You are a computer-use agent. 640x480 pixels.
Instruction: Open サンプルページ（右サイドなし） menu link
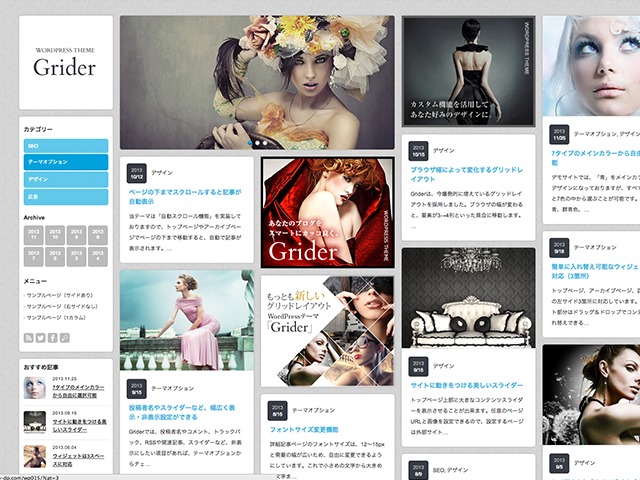point(62,307)
